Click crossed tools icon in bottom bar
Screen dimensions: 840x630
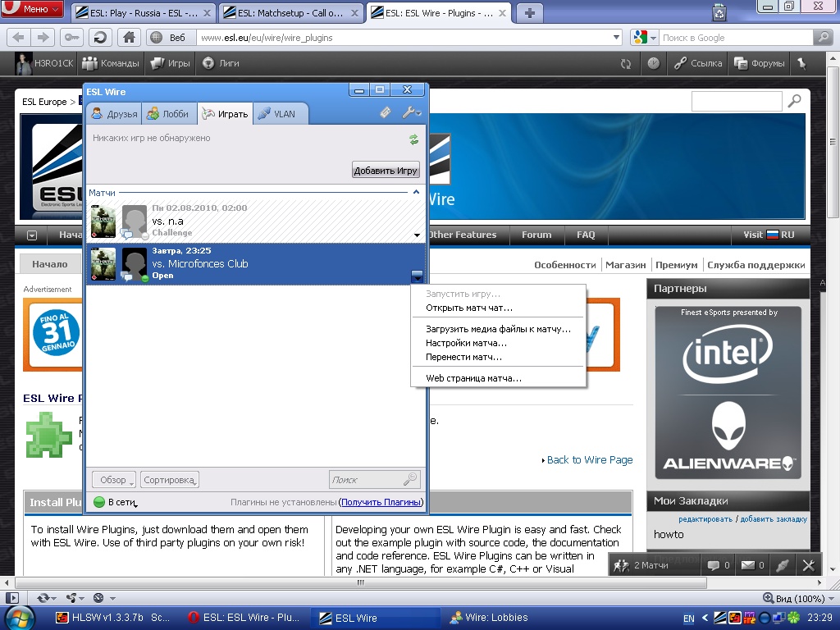[x=808, y=565]
